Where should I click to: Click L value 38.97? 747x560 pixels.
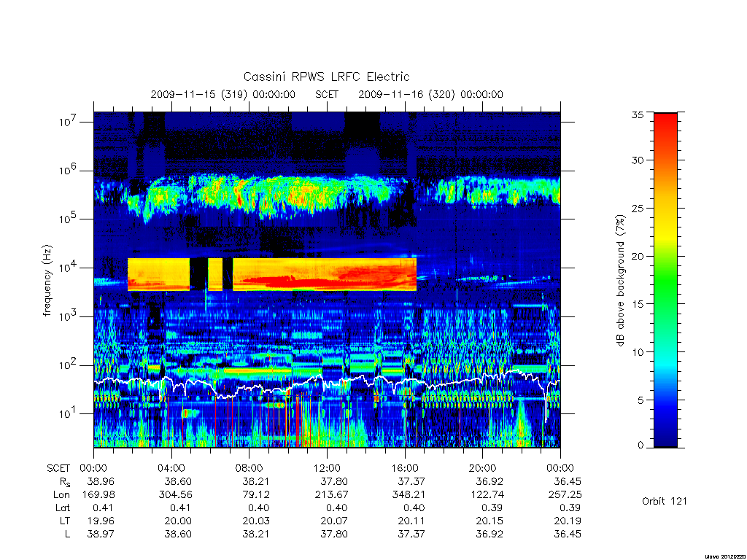coord(101,534)
